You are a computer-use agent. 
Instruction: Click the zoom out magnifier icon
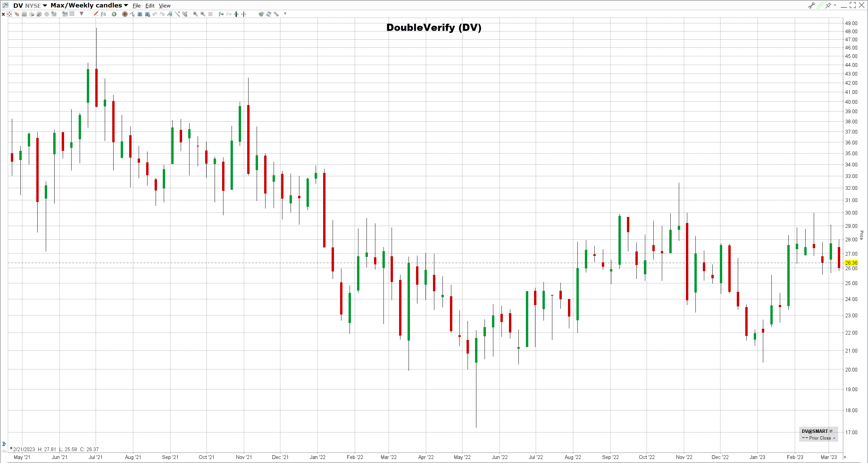[203, 14]
